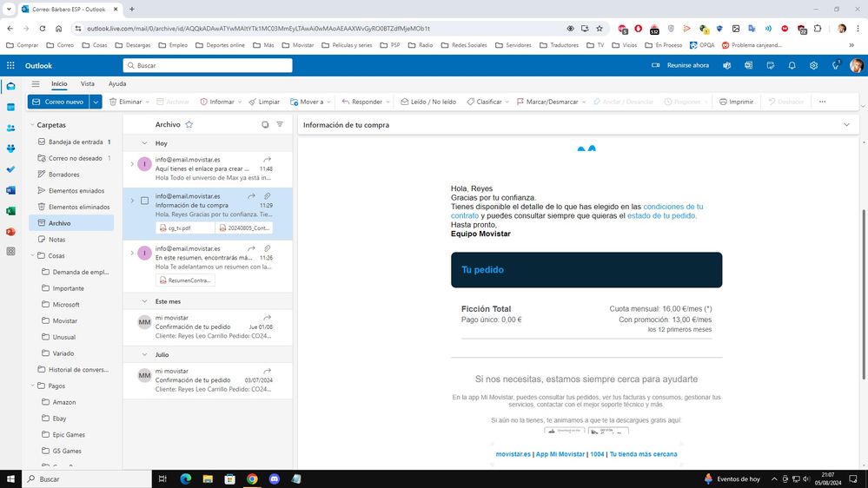Open the notifications bell icon
868x488 pixels.
[792, 65]
